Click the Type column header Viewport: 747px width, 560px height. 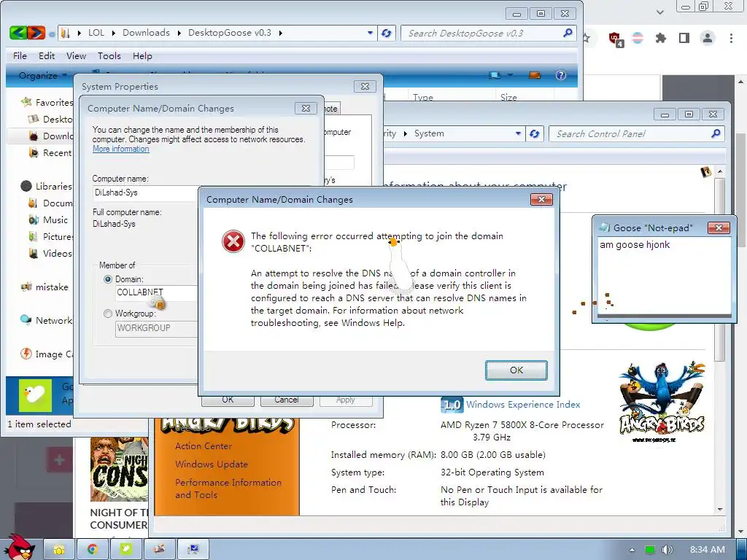click(x=423, y=97)
